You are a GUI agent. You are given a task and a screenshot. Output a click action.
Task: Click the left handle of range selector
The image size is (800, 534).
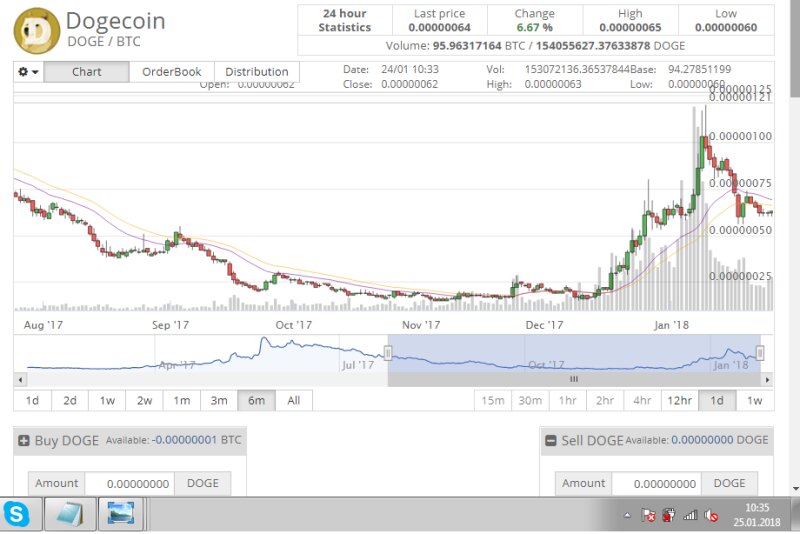tap(388, 353)
